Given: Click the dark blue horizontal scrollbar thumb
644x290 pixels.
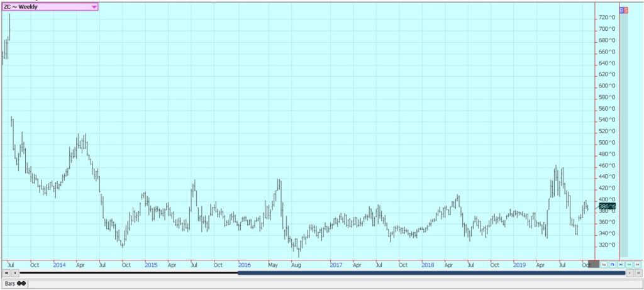Looking at the screenshot, I should coord(431,273).
